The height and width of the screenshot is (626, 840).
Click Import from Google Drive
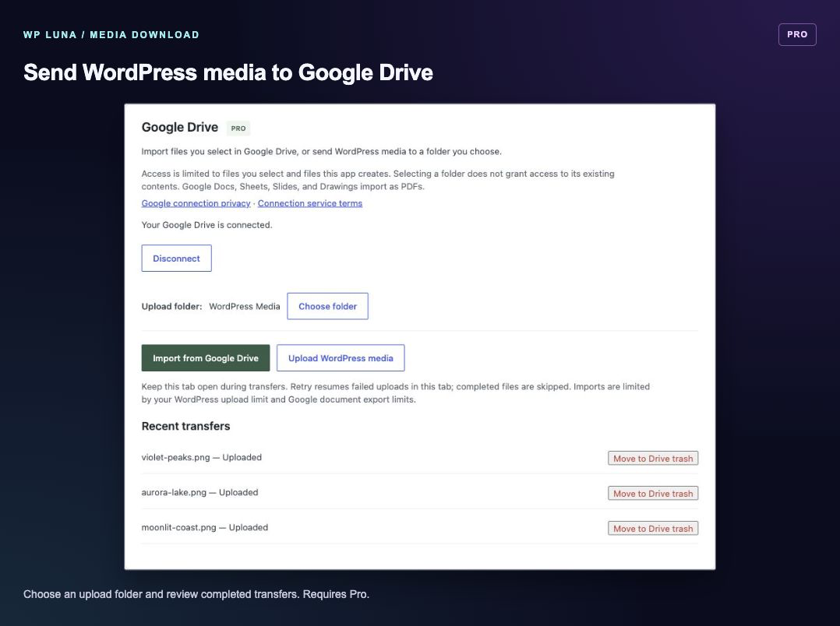point(206,357)
